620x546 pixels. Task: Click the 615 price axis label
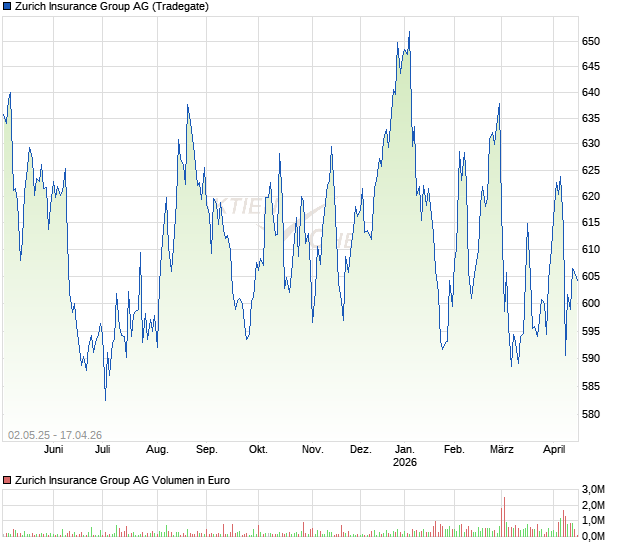pos(591,223)
